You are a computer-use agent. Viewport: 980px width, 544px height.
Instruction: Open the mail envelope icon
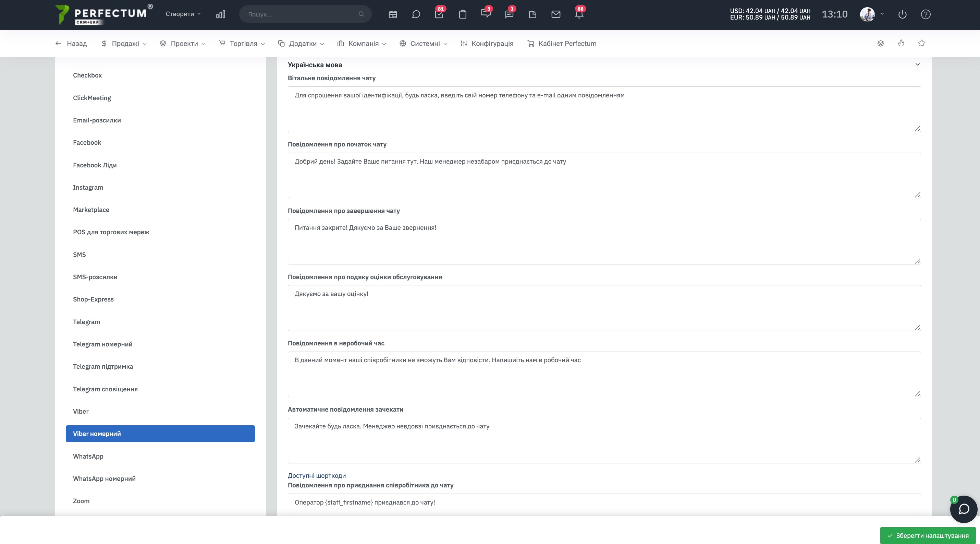(556, 14)
